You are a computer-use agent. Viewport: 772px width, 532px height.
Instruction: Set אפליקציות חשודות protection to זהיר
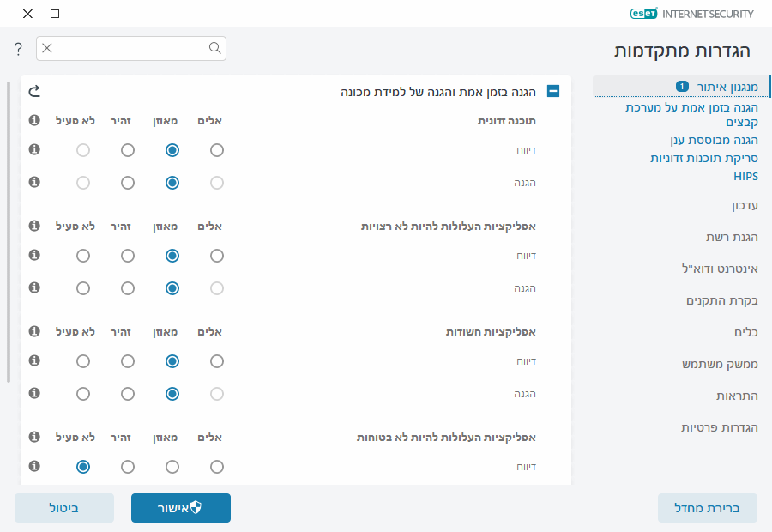(128, 394)
